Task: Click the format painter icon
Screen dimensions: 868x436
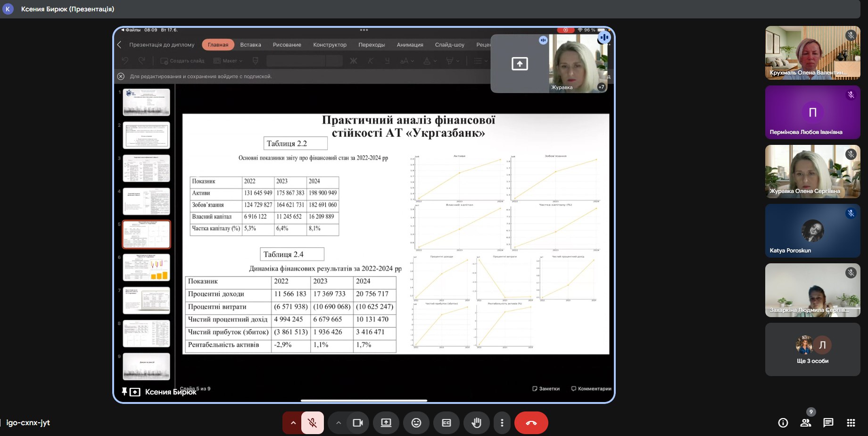Action: pyautogui.click(x=256, y=61)
